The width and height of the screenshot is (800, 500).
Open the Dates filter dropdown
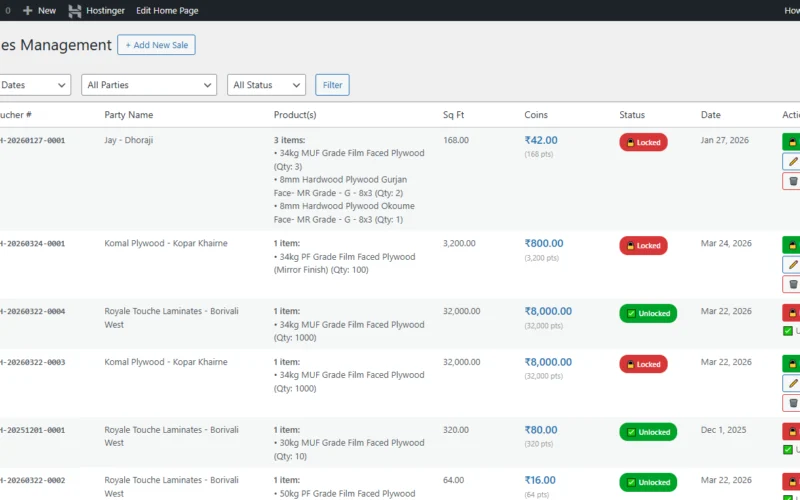pos(35,85)
